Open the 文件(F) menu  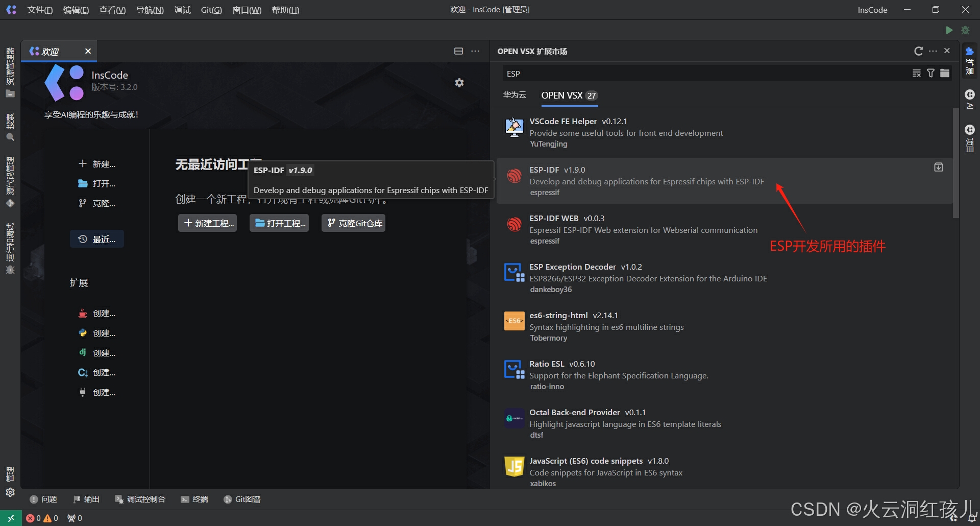click(40, 10)
